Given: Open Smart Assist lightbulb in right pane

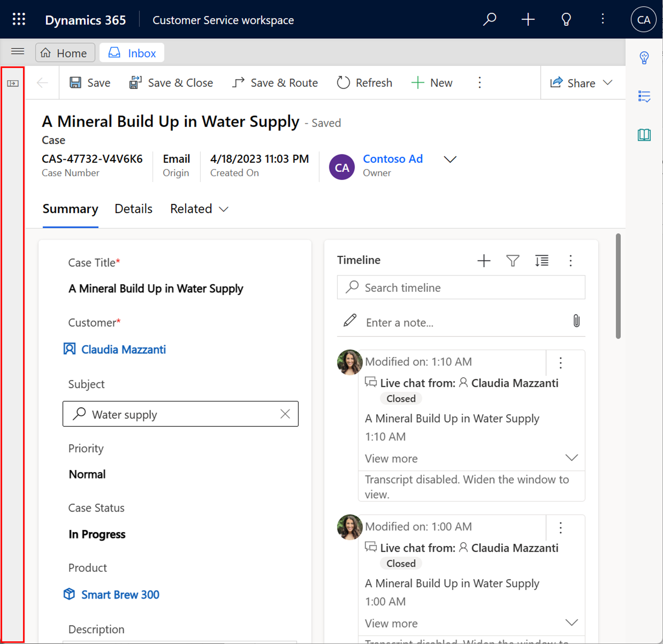Looking at the screenshot, I should (x=644, y=58).
